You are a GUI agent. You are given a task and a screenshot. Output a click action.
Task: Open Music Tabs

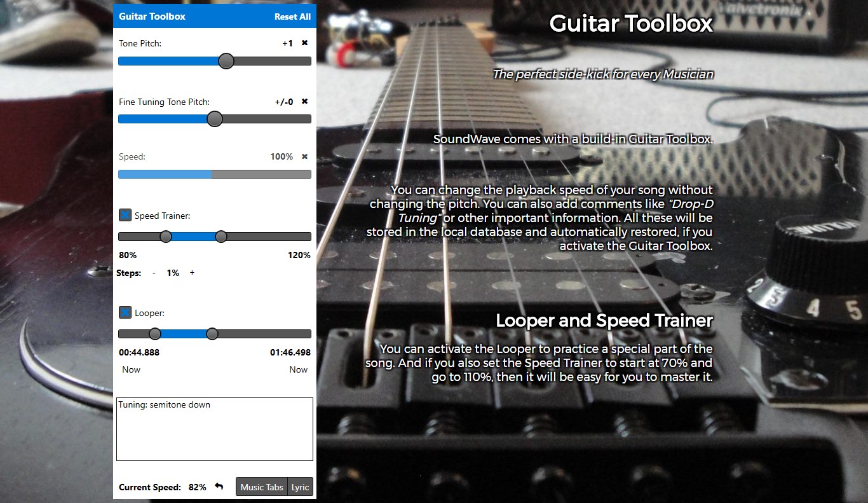click(x=262, y=487)
